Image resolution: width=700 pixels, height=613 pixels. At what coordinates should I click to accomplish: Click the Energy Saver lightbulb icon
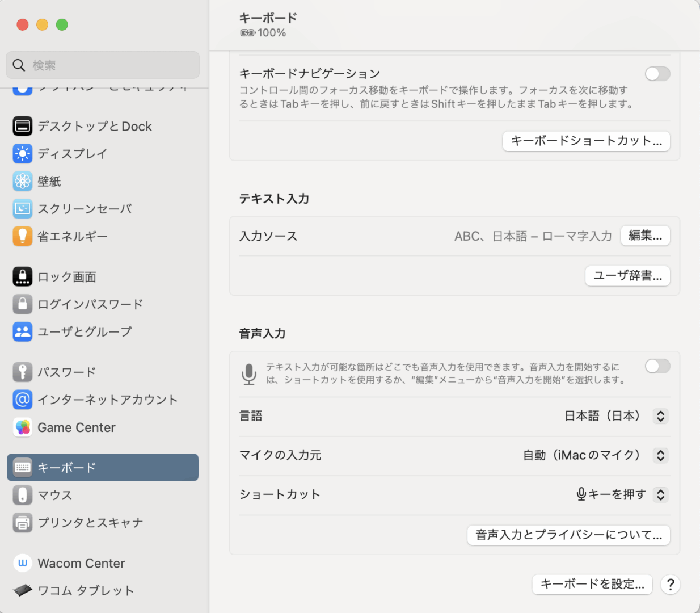tap(23, 236)
